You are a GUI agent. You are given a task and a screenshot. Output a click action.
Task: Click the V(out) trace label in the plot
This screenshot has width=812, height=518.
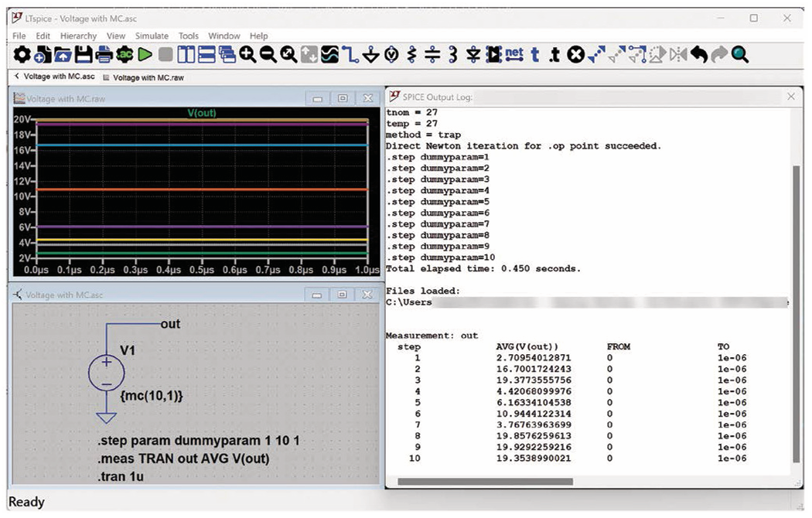coord(202,113)
